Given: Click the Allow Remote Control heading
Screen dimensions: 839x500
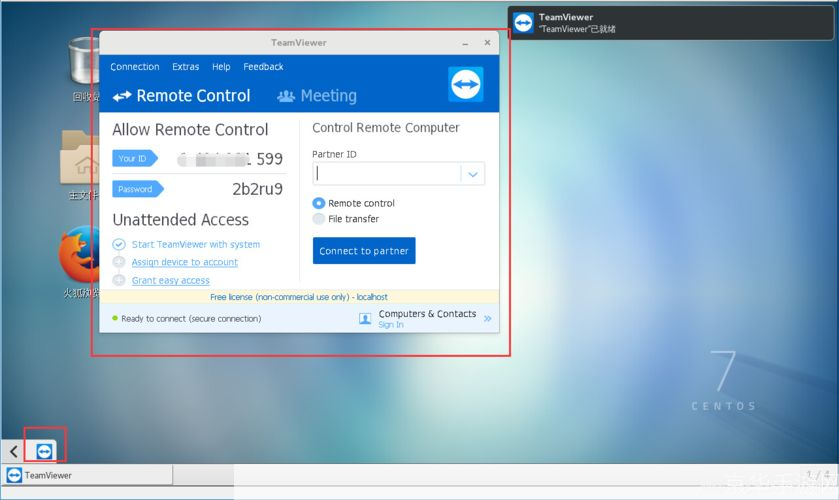Looking at the screenshot, I should point(190,130).
